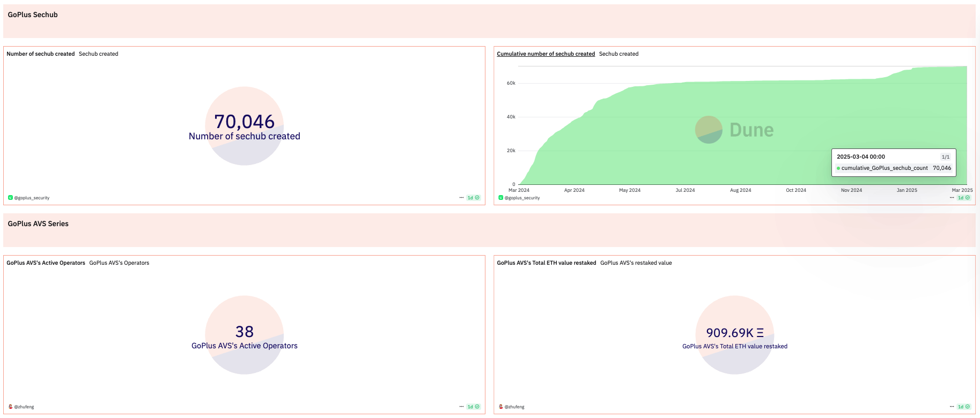The height and width of the screenshot is (418, 980).
Task: Click the 70,046 value in the chart tooltip
Action: click(942, 168)
